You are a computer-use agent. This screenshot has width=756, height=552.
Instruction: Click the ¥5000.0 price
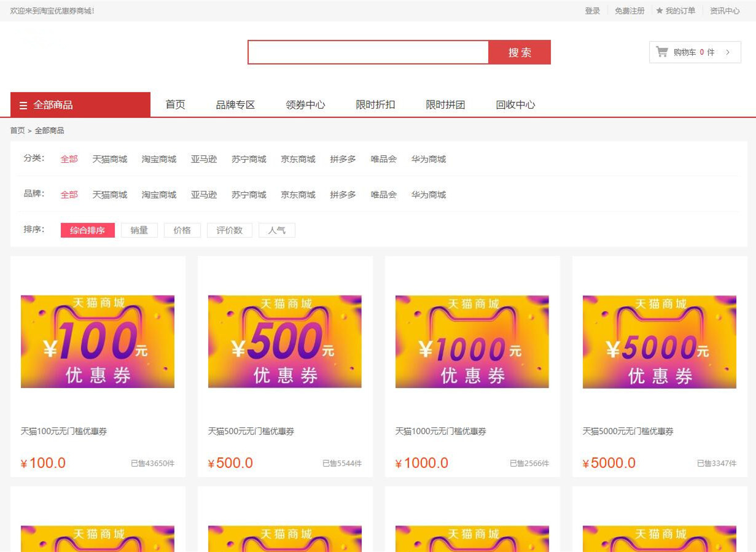609,463
